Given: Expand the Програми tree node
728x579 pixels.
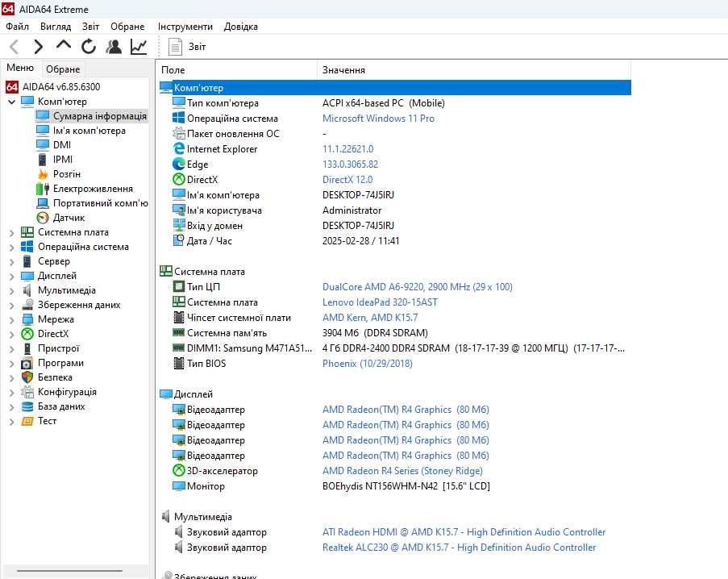Looking at the screenshot, I should click(11, 363).
